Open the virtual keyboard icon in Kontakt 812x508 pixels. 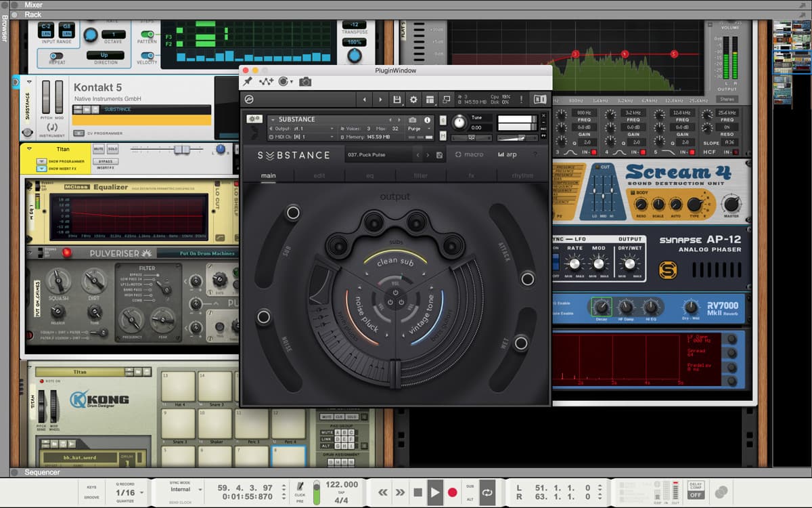click(x=541, y=100)
